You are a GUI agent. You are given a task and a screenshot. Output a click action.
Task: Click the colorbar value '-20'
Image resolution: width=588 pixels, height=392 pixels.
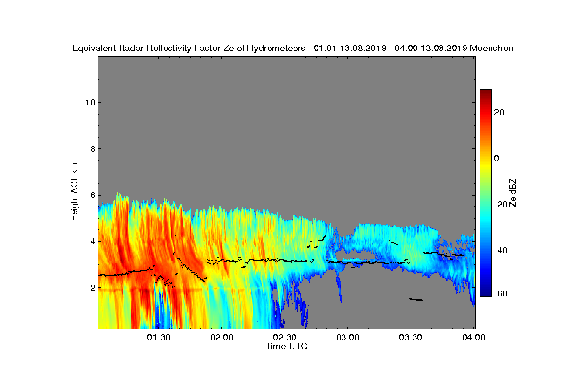pyautogui.click(x=501, y=204)
